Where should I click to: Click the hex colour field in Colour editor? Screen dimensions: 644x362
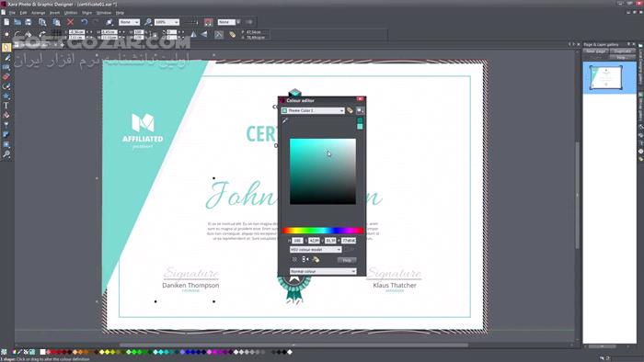click(x=349, y=241)
